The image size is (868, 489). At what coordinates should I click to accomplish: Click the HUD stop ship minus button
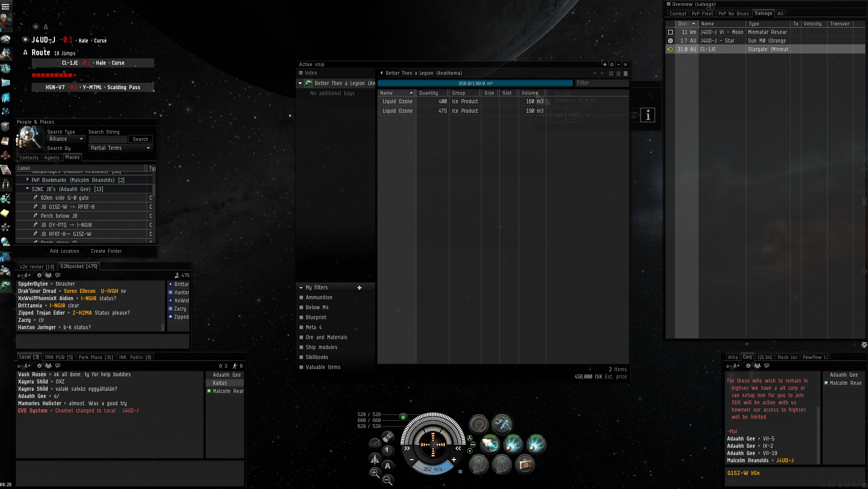click(x=412, y=460)
